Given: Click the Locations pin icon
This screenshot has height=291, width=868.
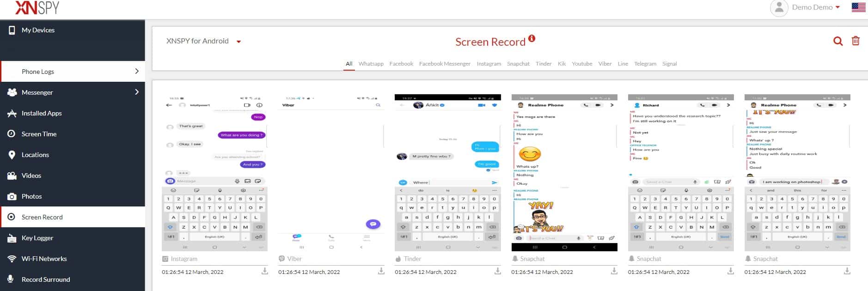Looking at the screenshot, I should (x=12, y=155).
